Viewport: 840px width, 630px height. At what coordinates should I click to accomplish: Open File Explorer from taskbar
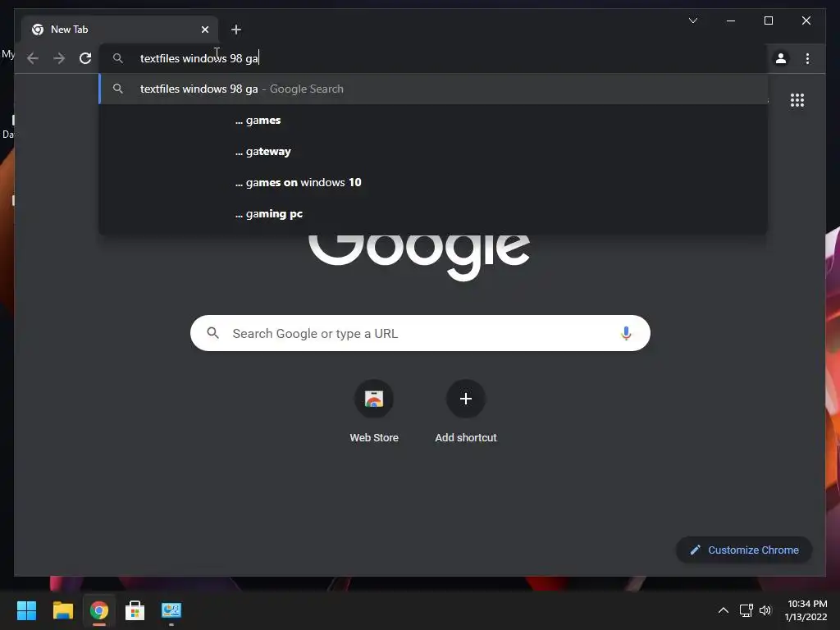(62, 610)
